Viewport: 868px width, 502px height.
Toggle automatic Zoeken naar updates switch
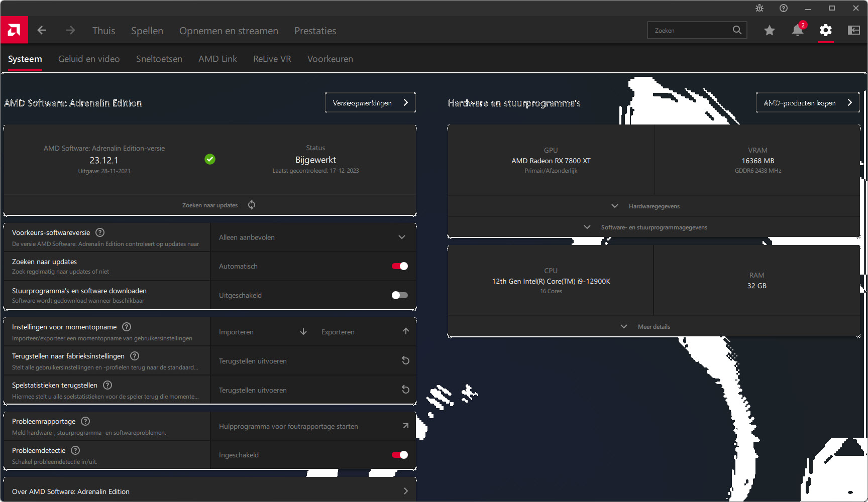pyautogui.click(x=400, y=266)
